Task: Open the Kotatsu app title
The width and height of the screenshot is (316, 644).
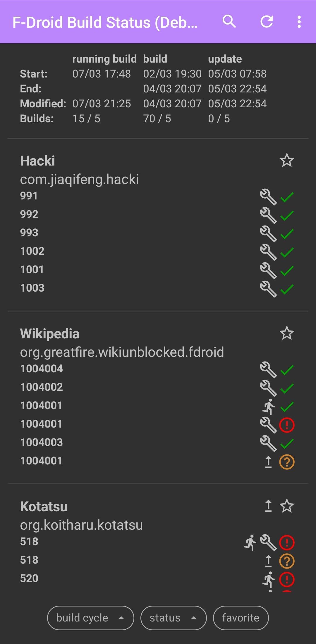Action: click(44, 507)
